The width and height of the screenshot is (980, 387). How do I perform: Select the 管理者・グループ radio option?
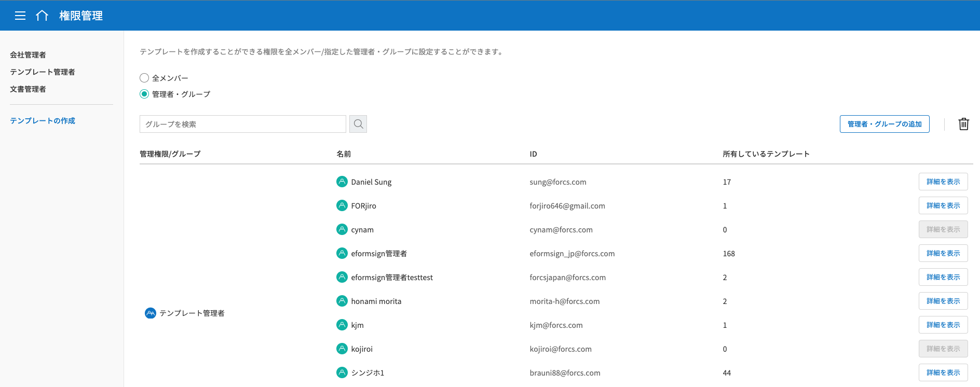tap(144, 94)
